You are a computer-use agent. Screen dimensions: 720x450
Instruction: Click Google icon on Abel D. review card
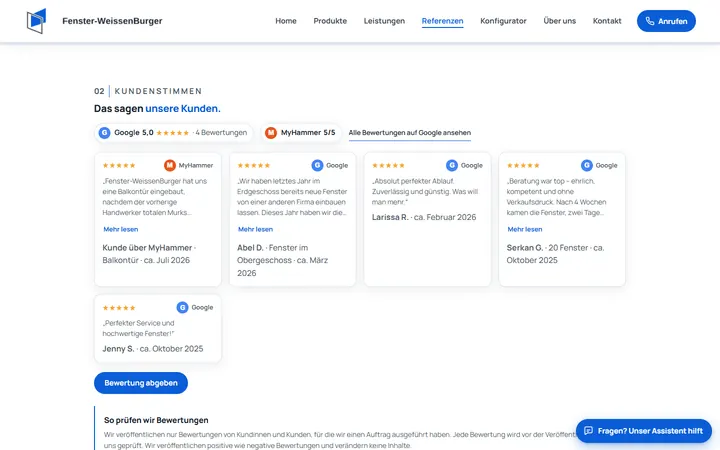tap(317, 165)
